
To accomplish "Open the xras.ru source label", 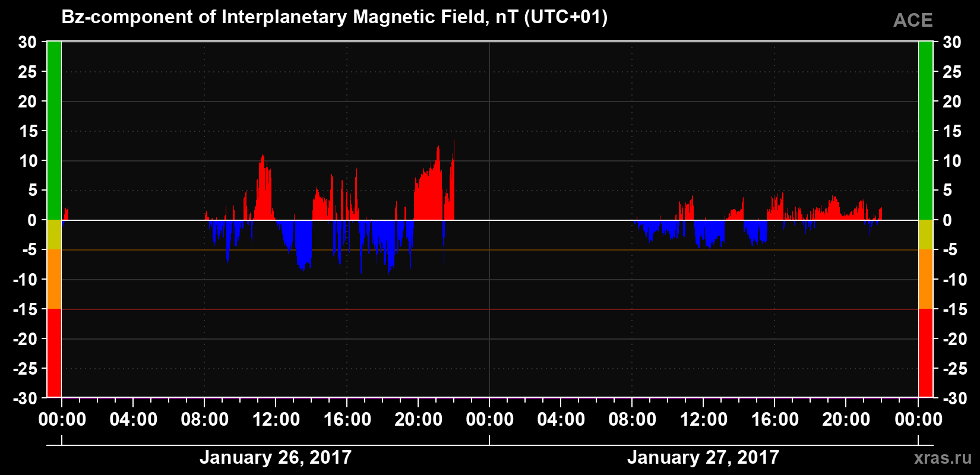I will [x=943, y=458].
